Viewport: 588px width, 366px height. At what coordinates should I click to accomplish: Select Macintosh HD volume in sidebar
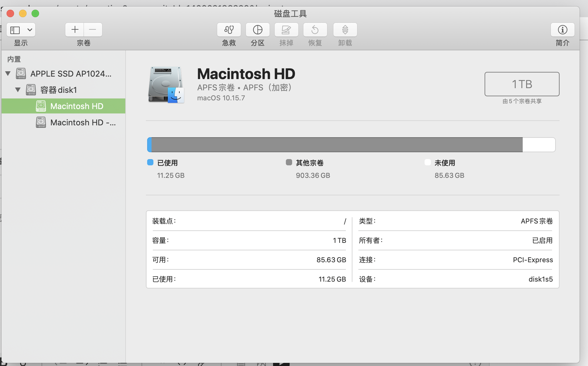click(77, 106)
